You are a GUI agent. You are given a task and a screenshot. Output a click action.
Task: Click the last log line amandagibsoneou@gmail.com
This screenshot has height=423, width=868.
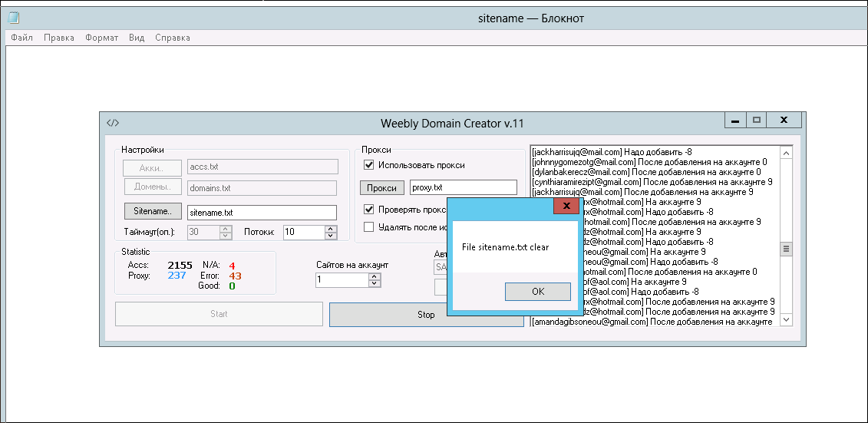652,322
